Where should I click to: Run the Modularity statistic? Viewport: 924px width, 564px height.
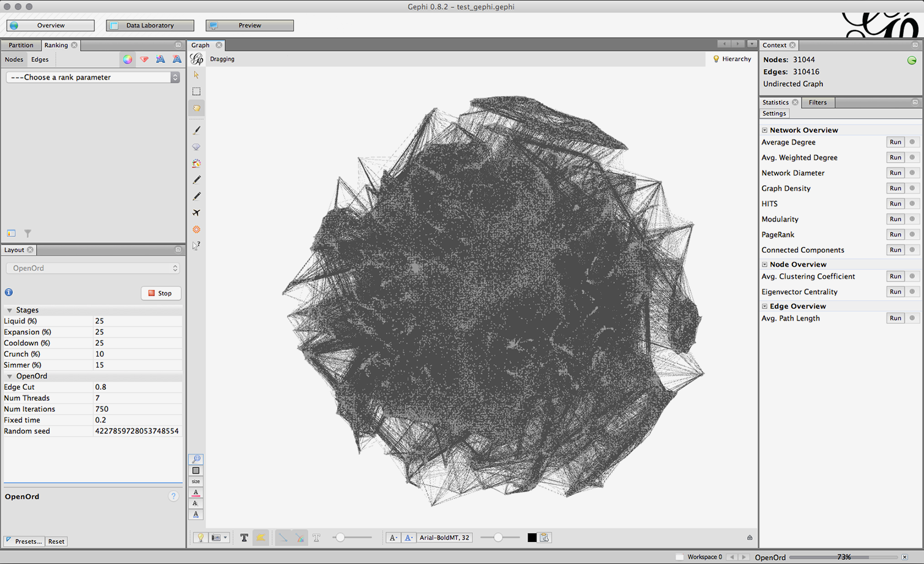[895, 219]
